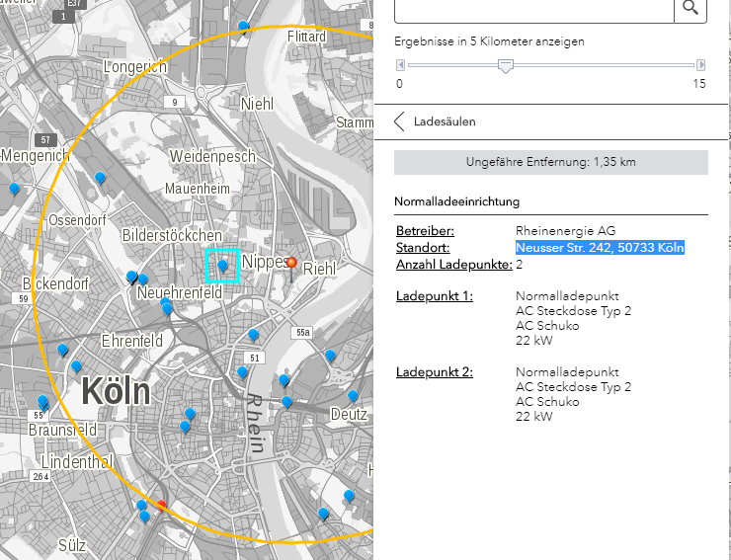Click the highlighted Neusser Str. 242 address

click(x=600, y=248)
